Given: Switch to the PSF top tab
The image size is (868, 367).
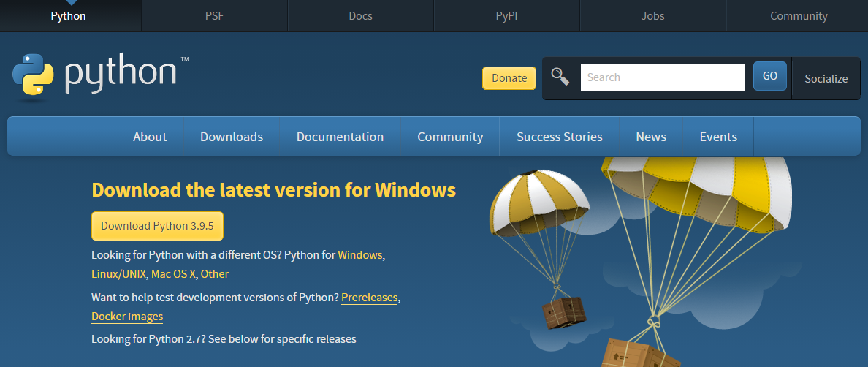Looking at the screenshot, I should click(x=214, y=16).
